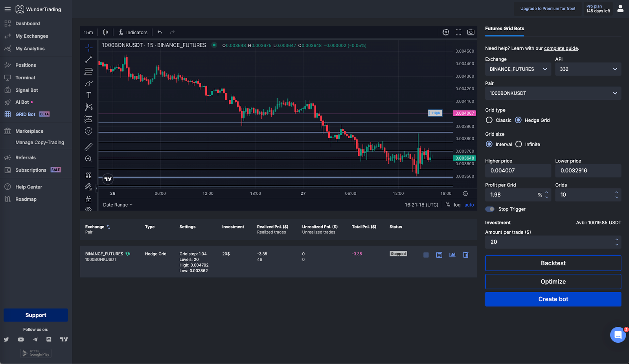Viewport: 629px width, 364px height.
Task: Open the Date Range menu
Action: 118,205
